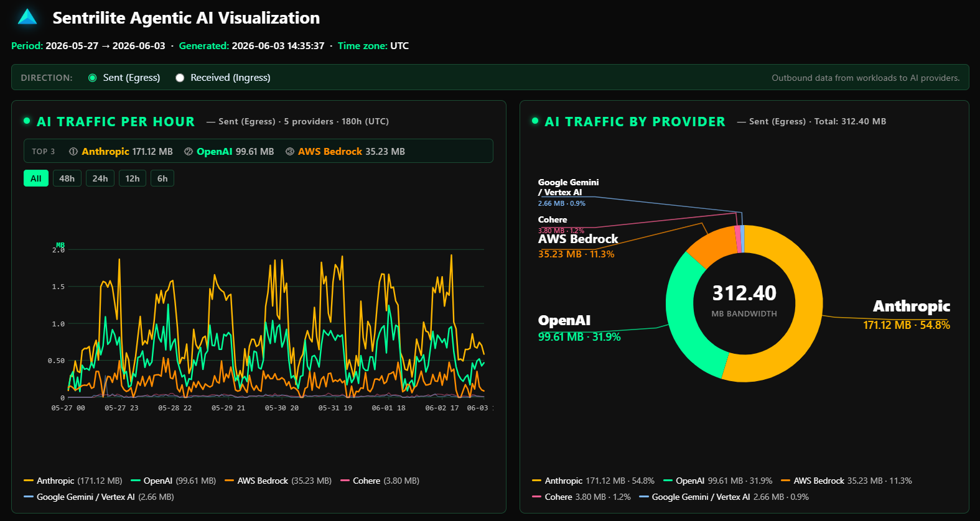This screenshot has width=980, height=521.
Task: Click the Google Gemini / Vertex AI callout label
Action: (x=568, y=192)
